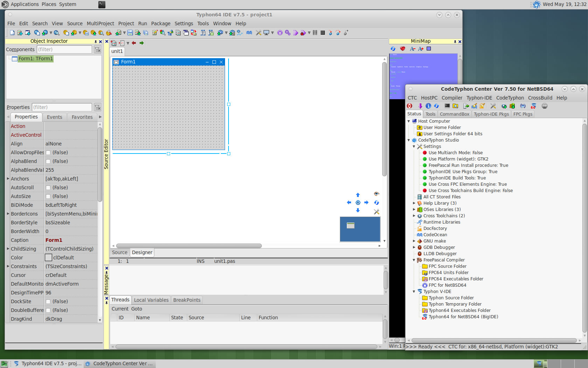Toggle the DockSite checkbox

click(48, 301)
